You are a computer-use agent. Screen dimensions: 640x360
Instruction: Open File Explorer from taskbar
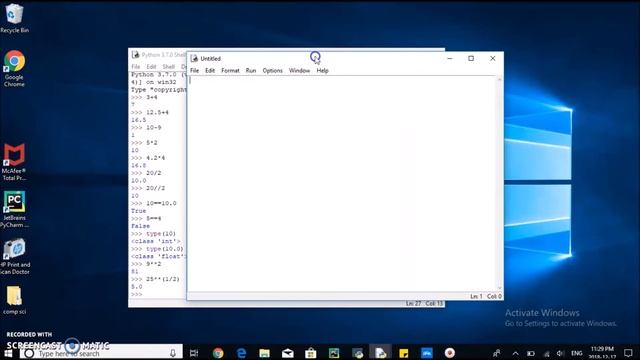(264, 353)
